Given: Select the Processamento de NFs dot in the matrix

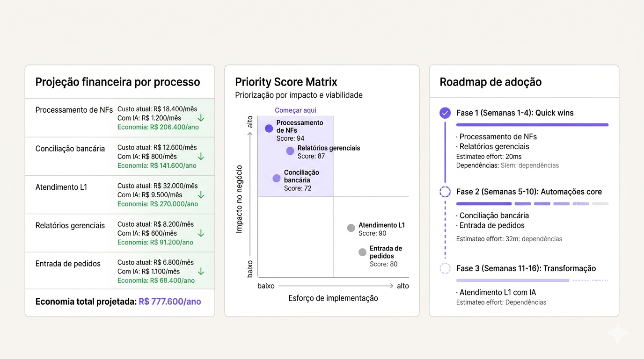Looking at the screenshot, I should click(x=268, y=128).
